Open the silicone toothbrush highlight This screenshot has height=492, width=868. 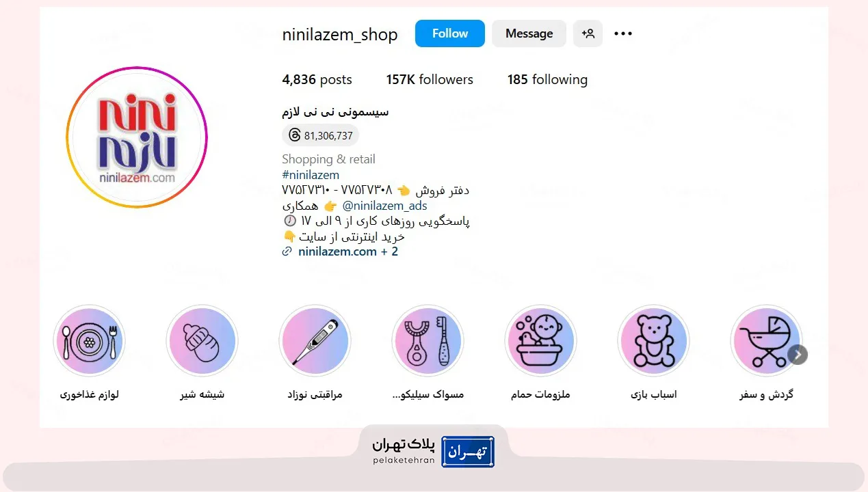[428, 340]
